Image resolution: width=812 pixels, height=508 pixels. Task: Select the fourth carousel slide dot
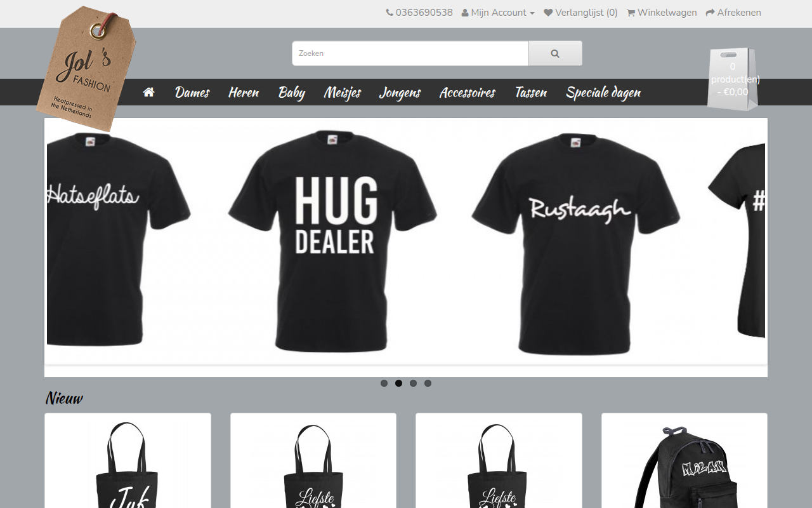428,383
